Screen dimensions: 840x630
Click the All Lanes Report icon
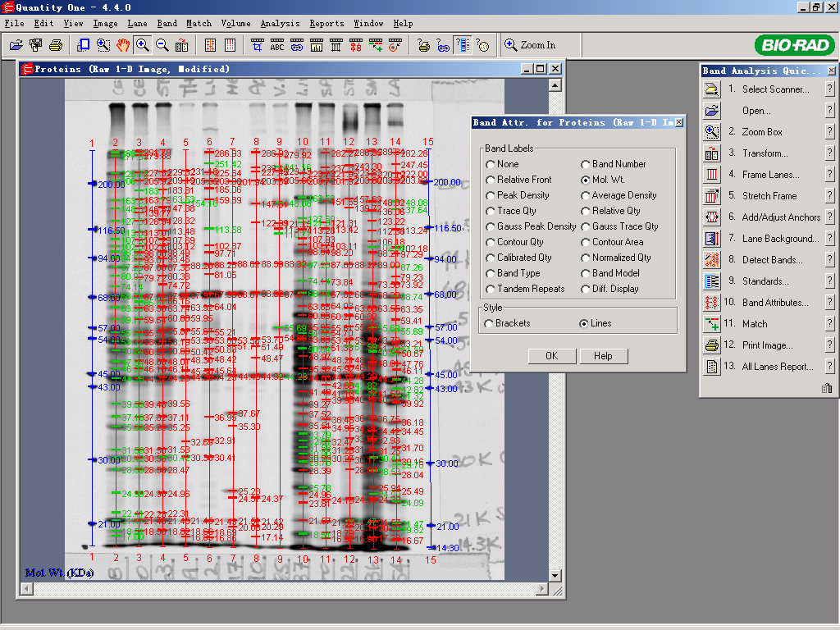pyautogui.click(x=712, y=367)
